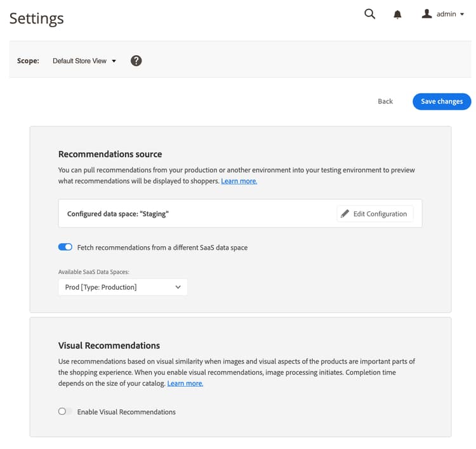Click the chevron on the Prod dropdown
The image size is (476, 449).
tap(178, 287)
